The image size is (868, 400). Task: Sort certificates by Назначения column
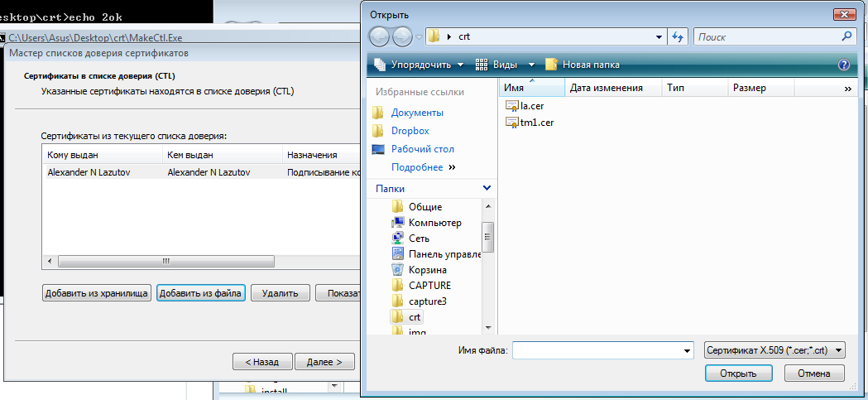[321, 155]
